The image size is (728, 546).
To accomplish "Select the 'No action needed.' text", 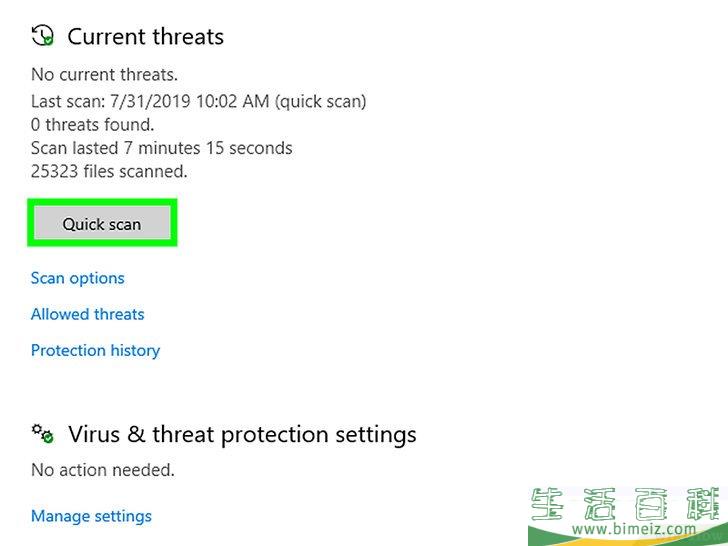I will pyautogui.click(x=103, y=470).
